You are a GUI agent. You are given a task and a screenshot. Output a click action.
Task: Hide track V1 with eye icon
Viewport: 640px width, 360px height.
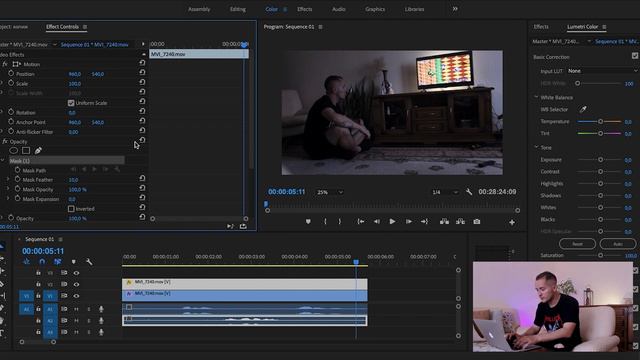point(76,296)
